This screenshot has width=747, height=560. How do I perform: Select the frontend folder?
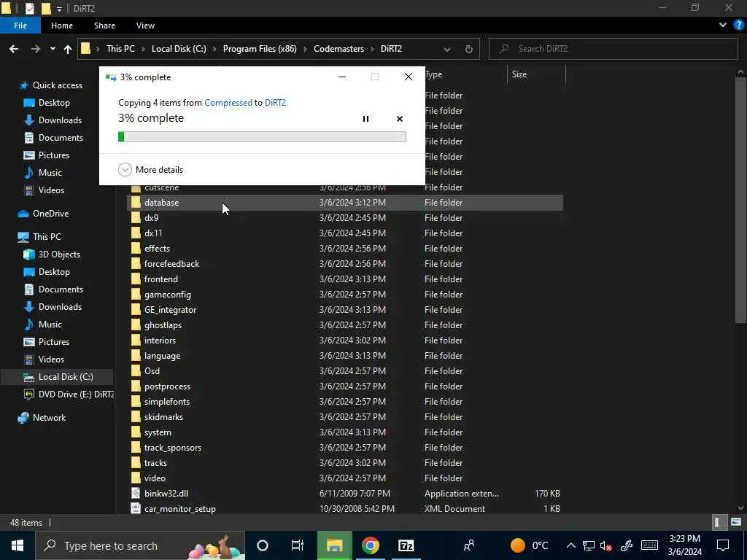tap(345, 279)
